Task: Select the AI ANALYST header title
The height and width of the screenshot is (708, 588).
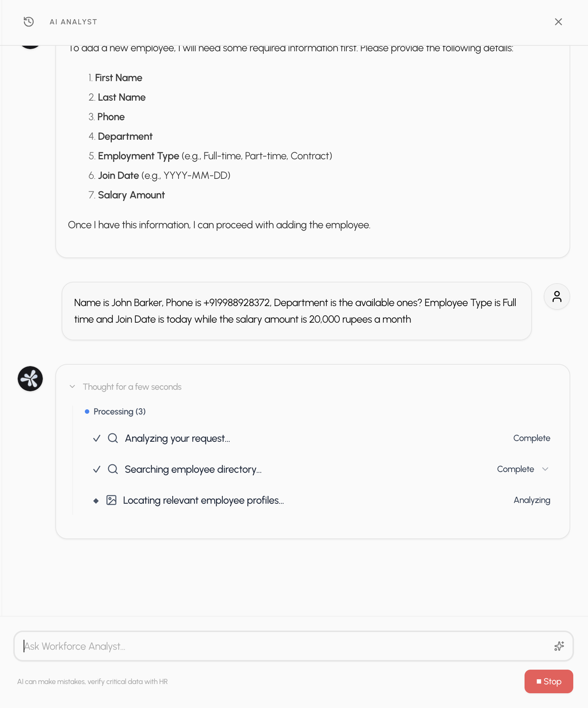Action: coord(73,22)
